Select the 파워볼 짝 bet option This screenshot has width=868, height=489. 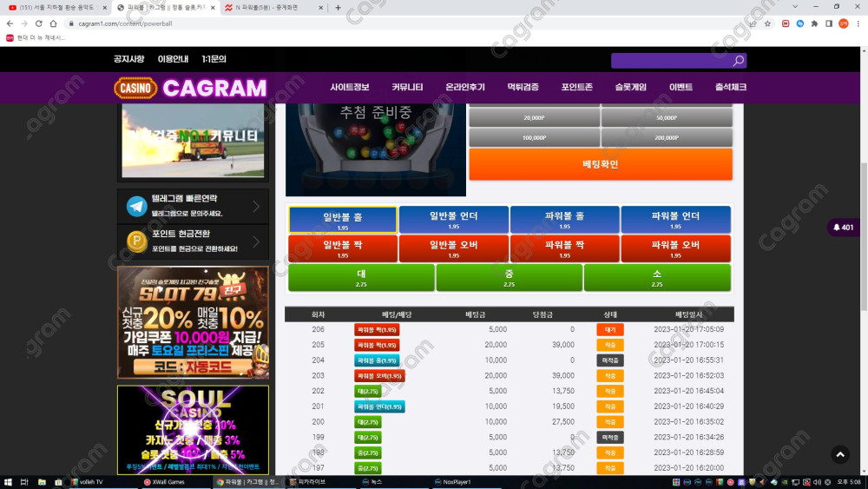coord(564,248)
